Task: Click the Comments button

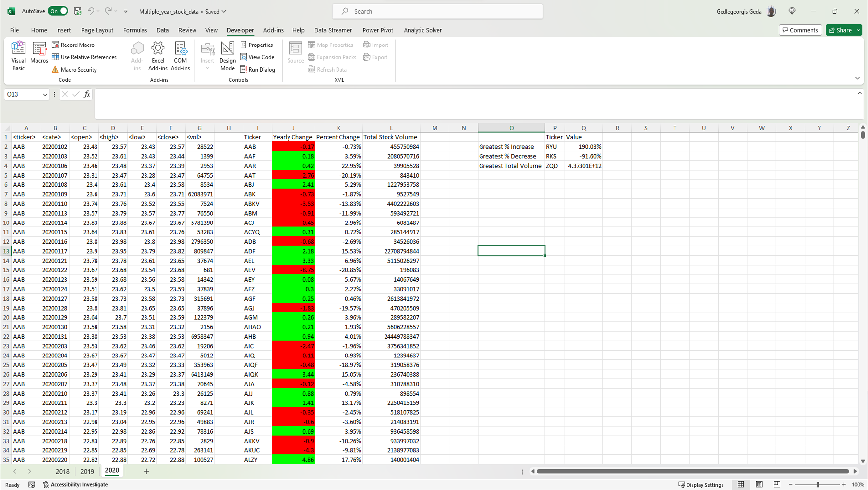Action: pos(800,30)
